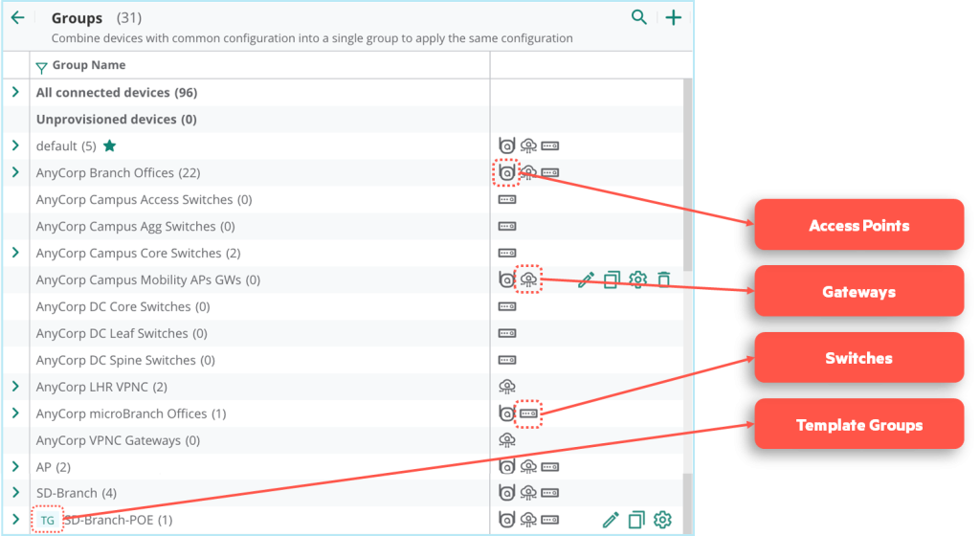Expand the AnyCorp LHR VPNC group
Screen dimensions: 980x536
(15, 387)
